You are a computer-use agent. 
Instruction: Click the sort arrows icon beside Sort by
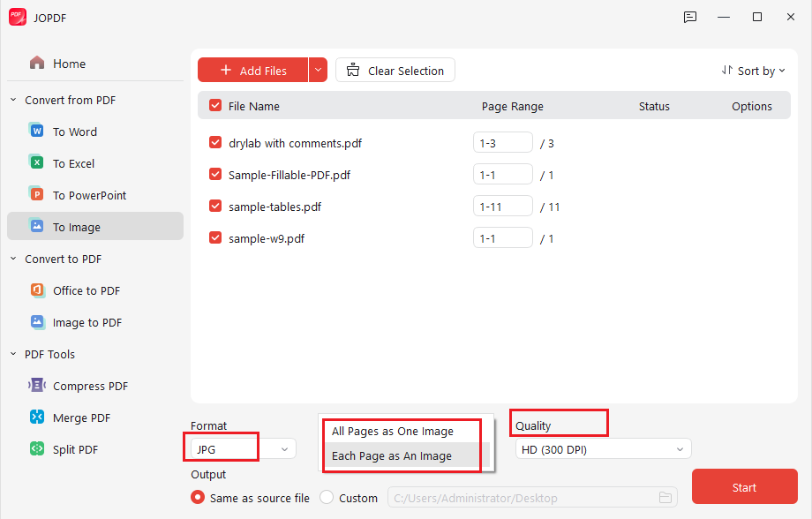click(727, 70)
